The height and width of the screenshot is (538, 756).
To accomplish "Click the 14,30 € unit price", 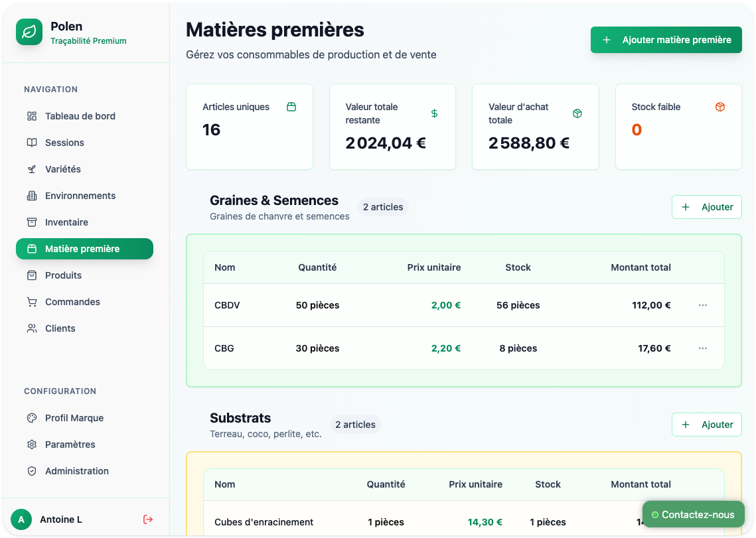I will coord(485,522).
